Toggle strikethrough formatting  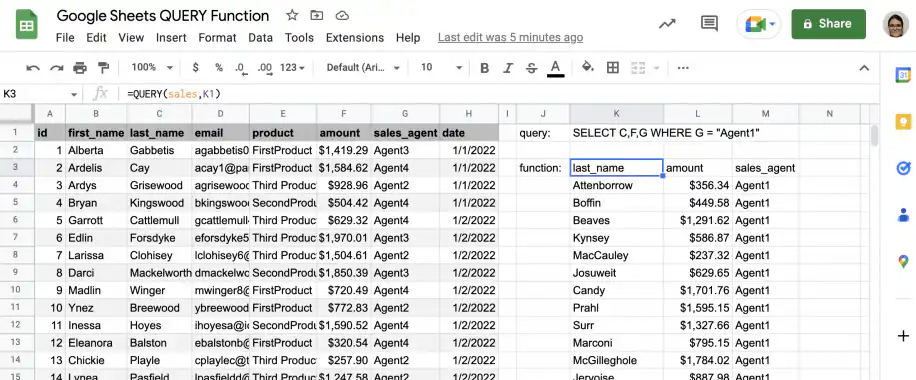[532, 68]
